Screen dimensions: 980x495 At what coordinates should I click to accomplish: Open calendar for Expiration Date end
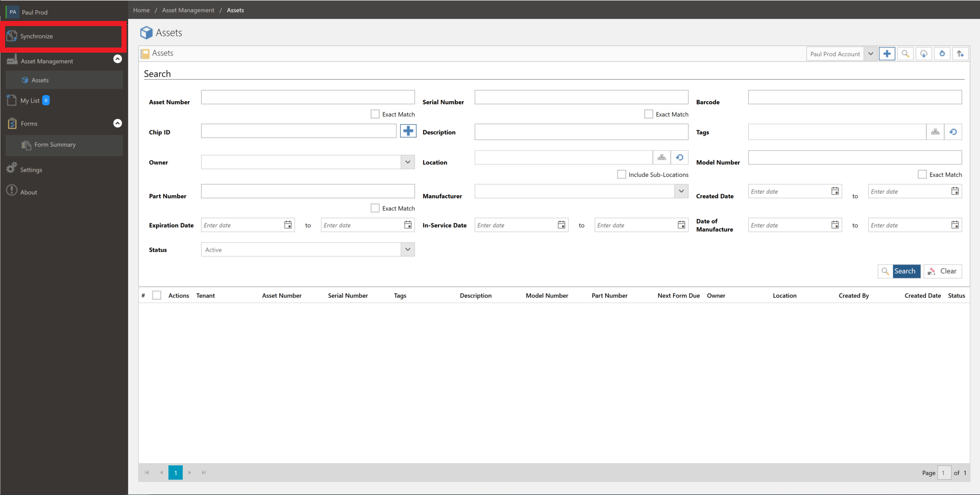pyautogui.click(x=408, y=225)
